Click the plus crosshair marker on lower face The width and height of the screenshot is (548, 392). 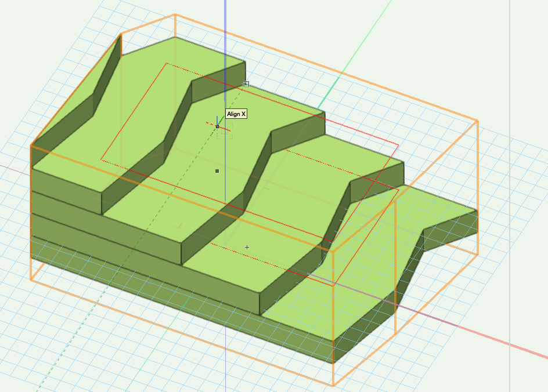coord(247,248)
